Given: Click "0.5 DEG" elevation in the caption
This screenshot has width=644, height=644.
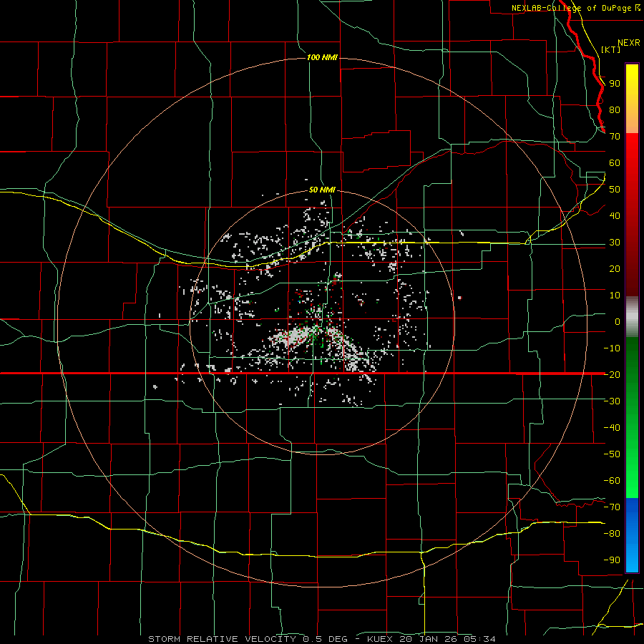Looking at the screenshot, I should [326, 639].
